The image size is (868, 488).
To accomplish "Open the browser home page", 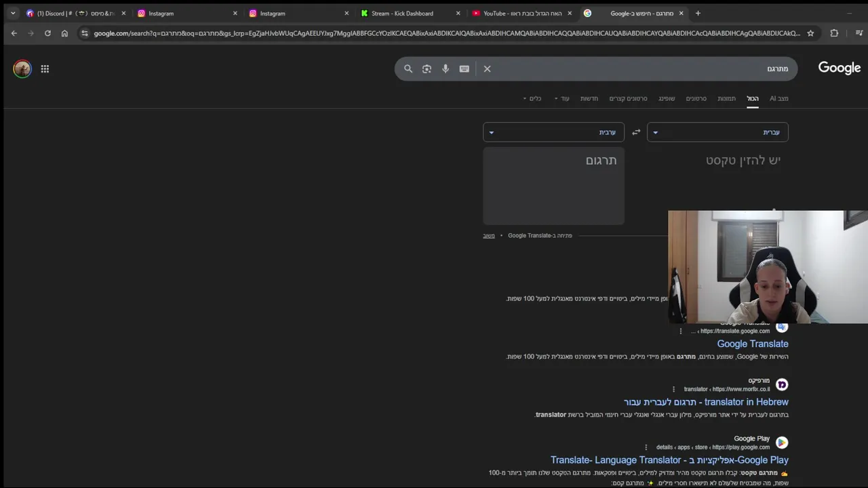I will pyautogui.click(x=64, y=33).
